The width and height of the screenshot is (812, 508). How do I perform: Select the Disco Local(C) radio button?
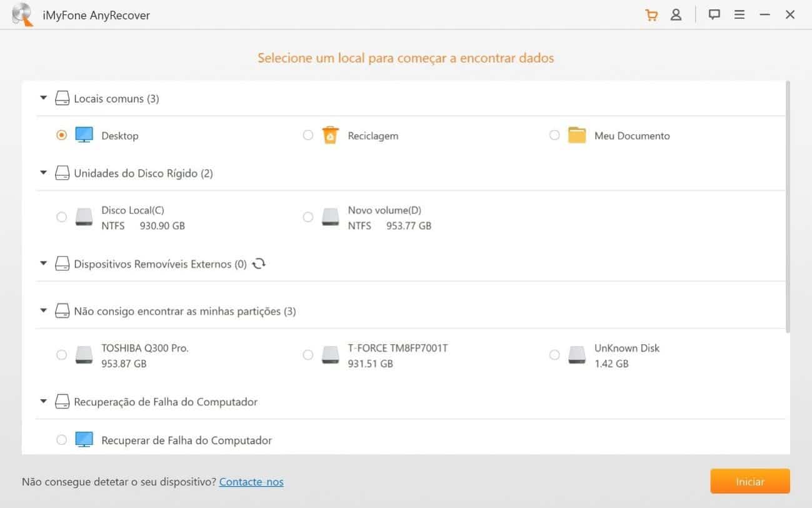coord(61,217)
